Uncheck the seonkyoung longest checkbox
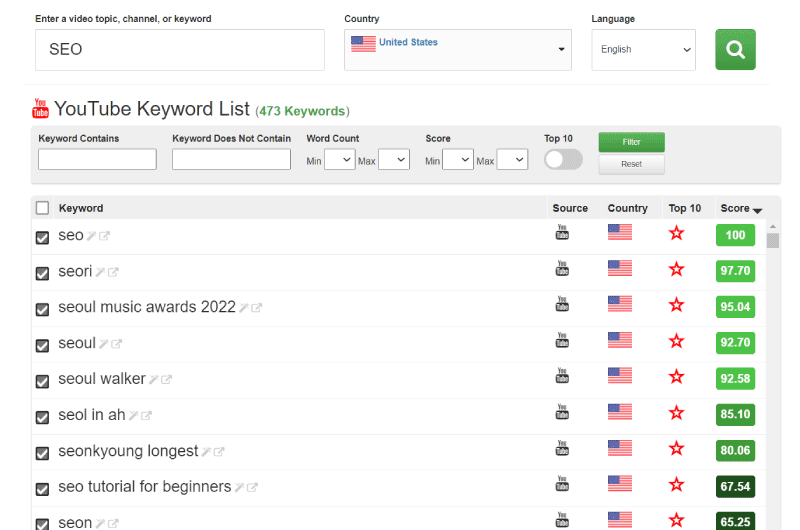This screenshot has height=530, width=800. [42, 453]
